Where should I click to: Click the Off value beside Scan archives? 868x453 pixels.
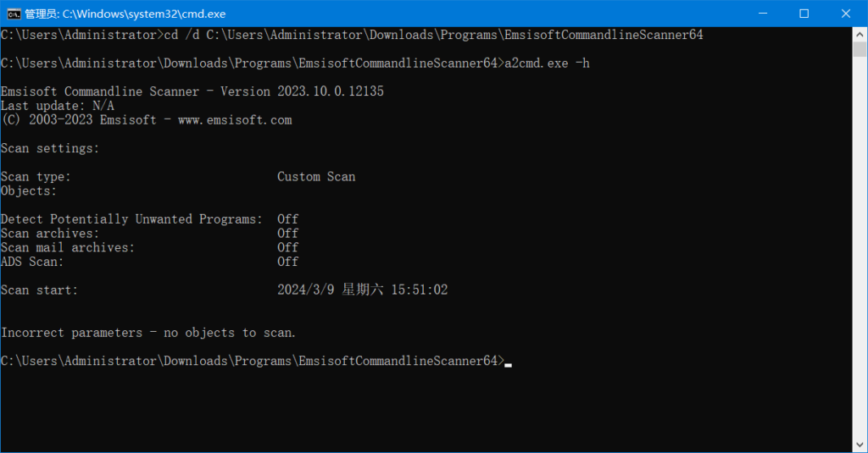point(288,234)
